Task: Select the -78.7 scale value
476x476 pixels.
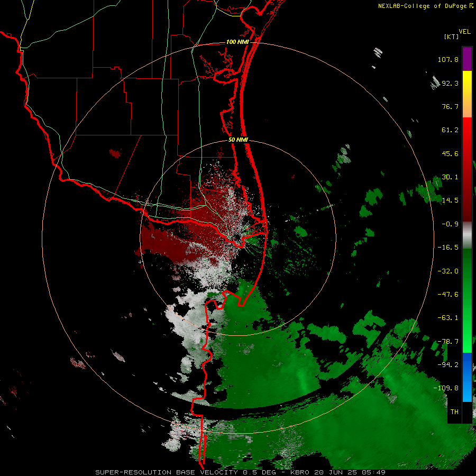Action: [x=448, y=342]
